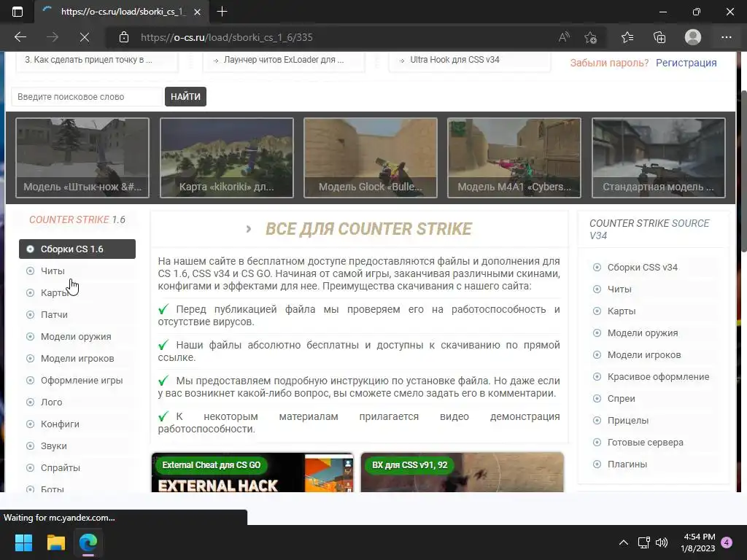Open the tab actions menu icon
Image resolution: width=747 pixels, height=560 pixels.
(18, 12)
